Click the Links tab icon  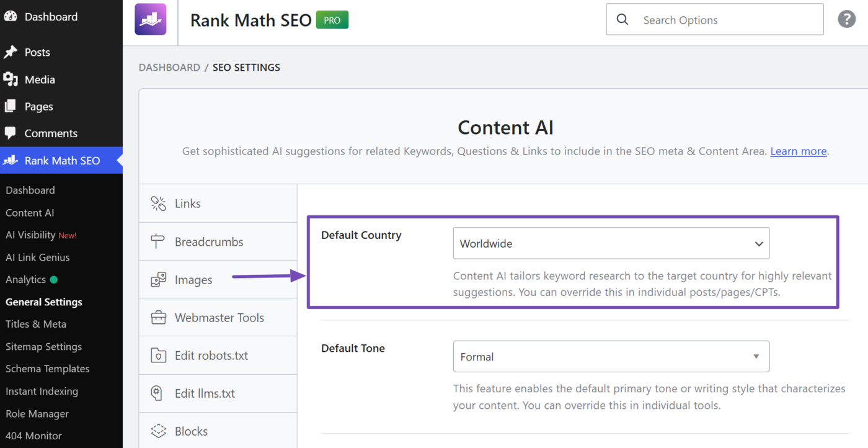pos(159,204)
